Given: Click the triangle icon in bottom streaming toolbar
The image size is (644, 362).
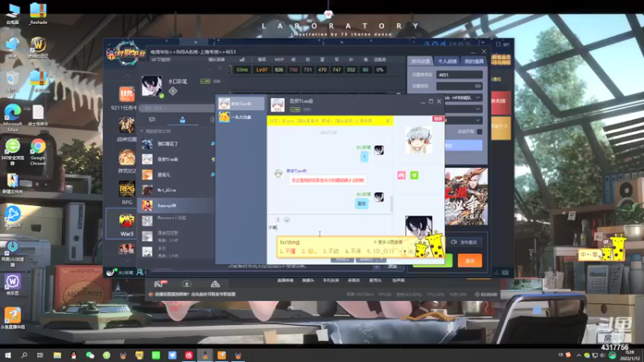Looking at the screenshot, I should [215, 284].
